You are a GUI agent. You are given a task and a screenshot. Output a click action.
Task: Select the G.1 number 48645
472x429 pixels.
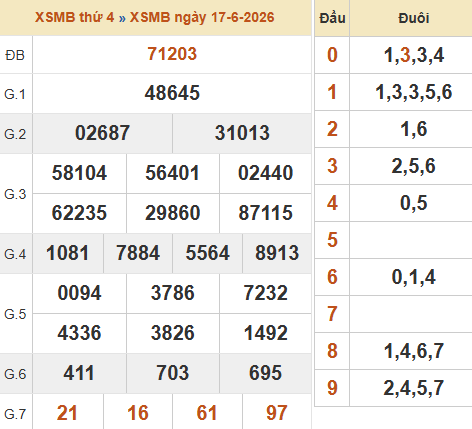pyautogui.click(x=172, y=93)
